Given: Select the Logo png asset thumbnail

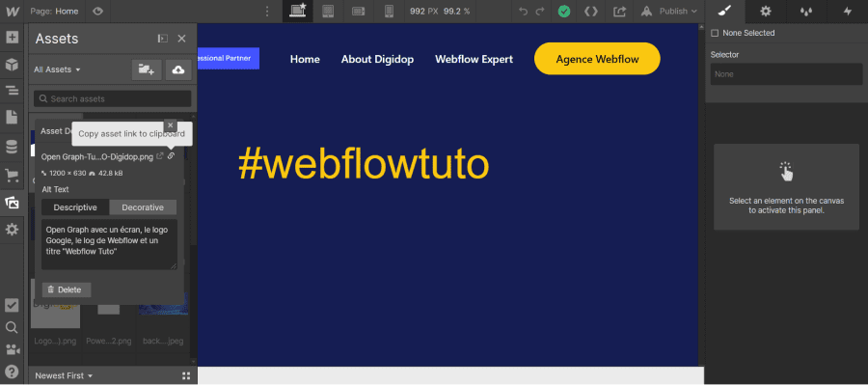Looking at the screenshot, I should tap(55, 316).
